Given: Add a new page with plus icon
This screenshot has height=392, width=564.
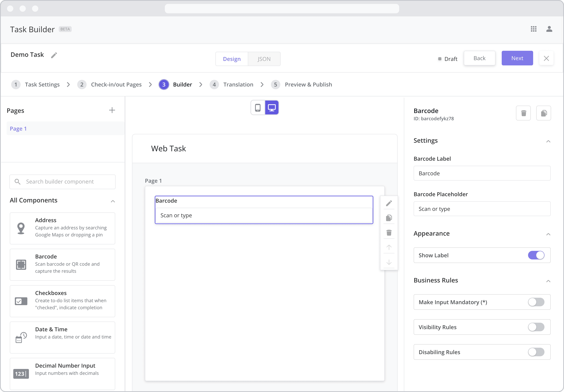Looking at the screenshot, I should coord(112,110).
